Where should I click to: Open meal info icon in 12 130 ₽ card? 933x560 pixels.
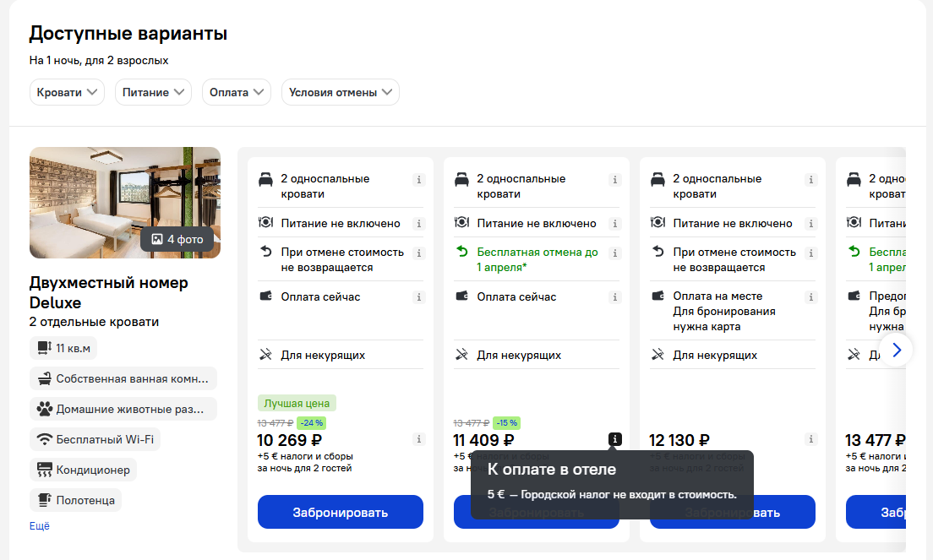coord(811,224)
